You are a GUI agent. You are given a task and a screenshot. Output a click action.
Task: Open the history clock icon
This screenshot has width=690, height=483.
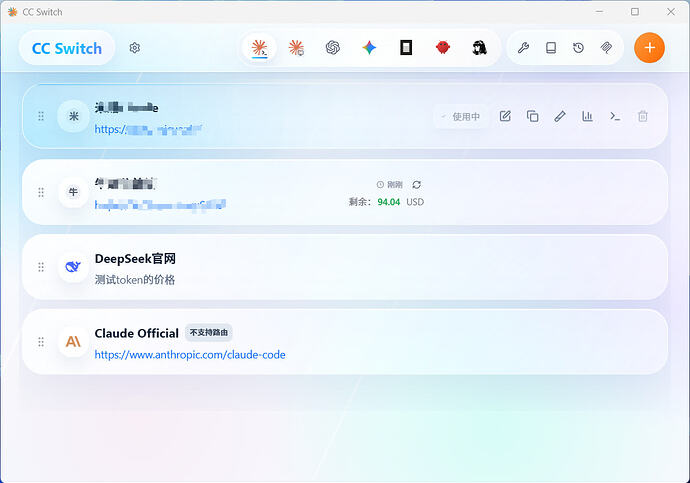click(x=578, y=48)
